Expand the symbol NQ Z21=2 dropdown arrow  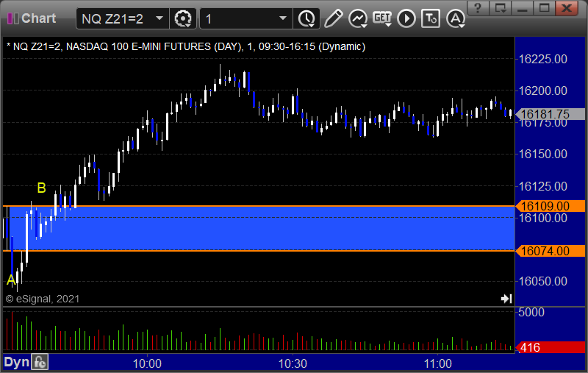pos(159,18)
